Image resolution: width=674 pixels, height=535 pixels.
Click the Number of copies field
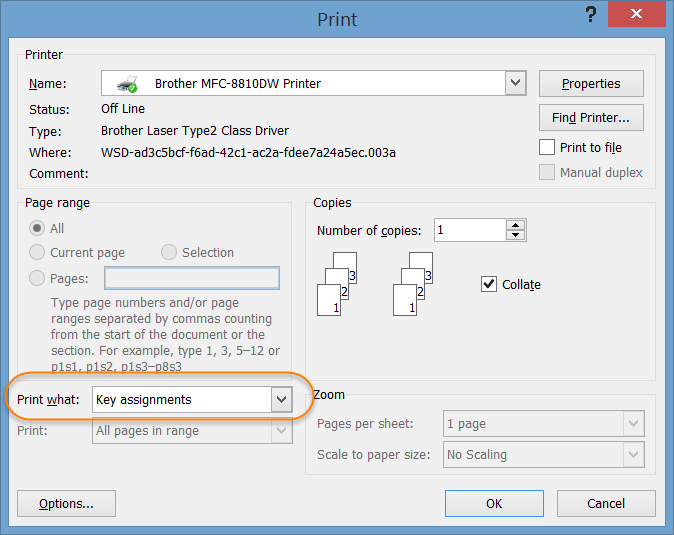tap(470, 230)
